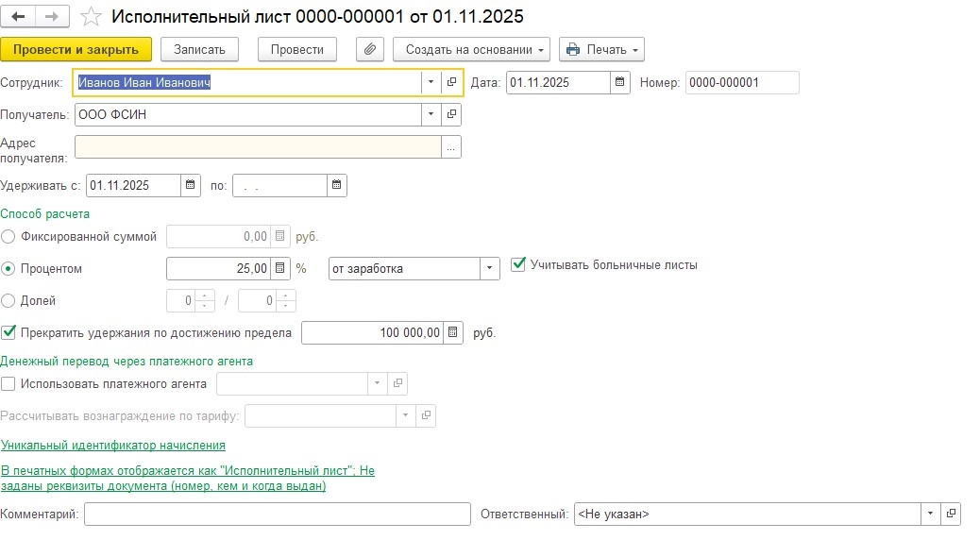Go back with the left arrow icon
The height and width of the screenshot is (540, 980).
tap(20, 17)
